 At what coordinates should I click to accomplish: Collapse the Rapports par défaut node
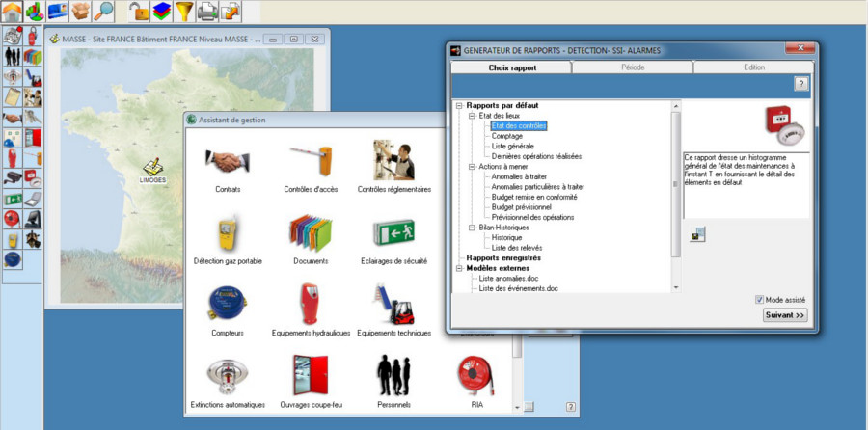(x=459, y=105)
